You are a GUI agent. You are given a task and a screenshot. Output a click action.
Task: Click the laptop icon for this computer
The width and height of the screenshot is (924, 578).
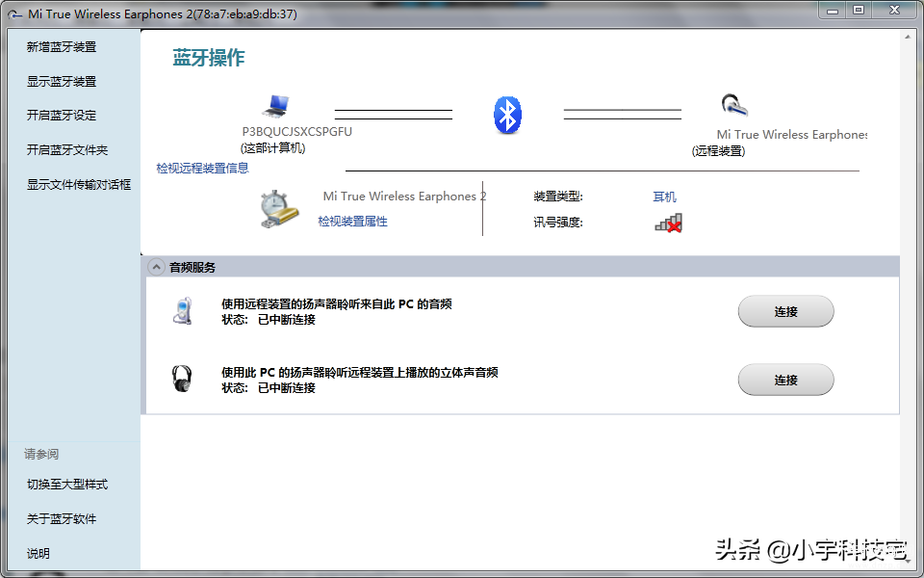click(276, 106)
